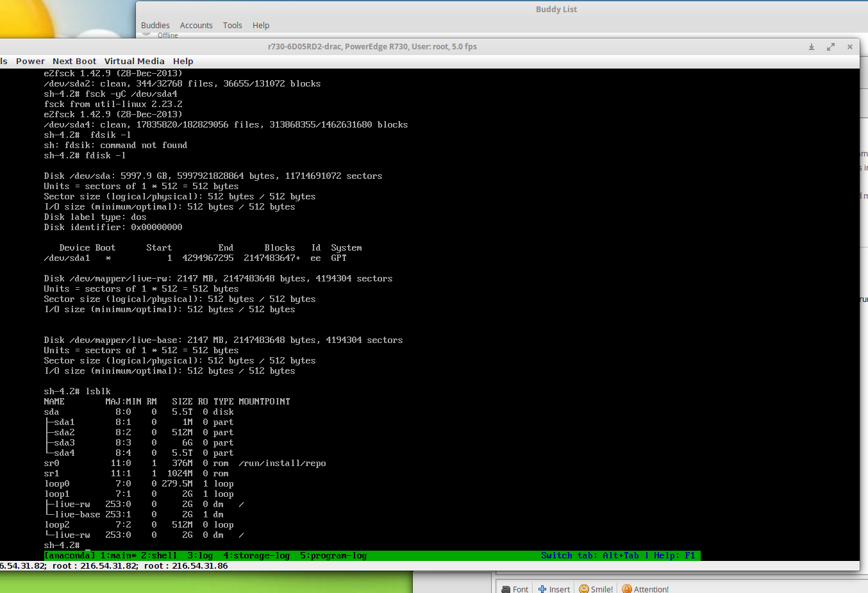Image resolution: width=868 pixels, height=593 pixels.
Task: Click the last sh-4.2# shell prompt line
Action: [x=62, y=546]
